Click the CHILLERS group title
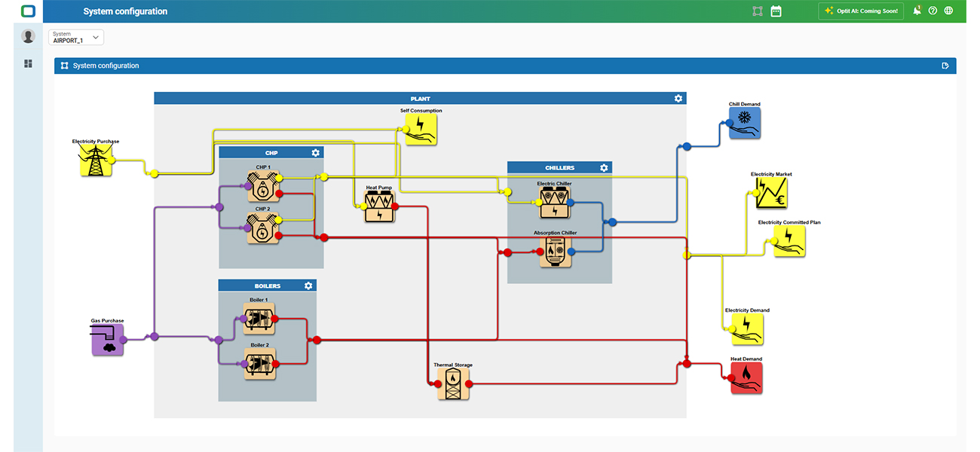Image resolution: width=980 pixels, height=452 pixels. coord(559,168)
